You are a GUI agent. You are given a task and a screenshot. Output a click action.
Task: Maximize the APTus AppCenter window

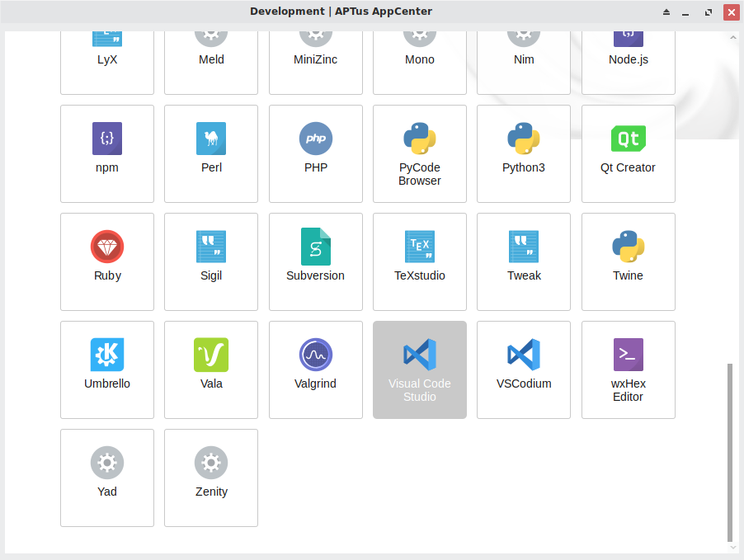[709, 12]
